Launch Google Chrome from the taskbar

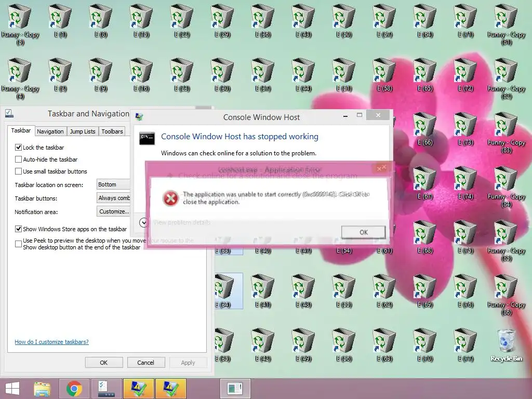(x=74, y=389)
